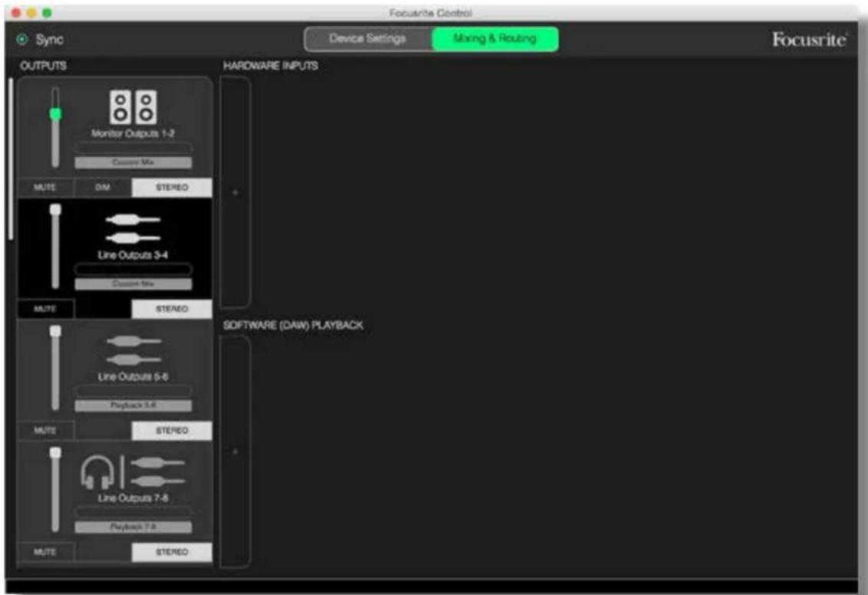Image resolution: width=868 pixels, height=595 pixels.
Task: Open Playback 7-8 source dropdown
Action: click(x=133, y=527)
